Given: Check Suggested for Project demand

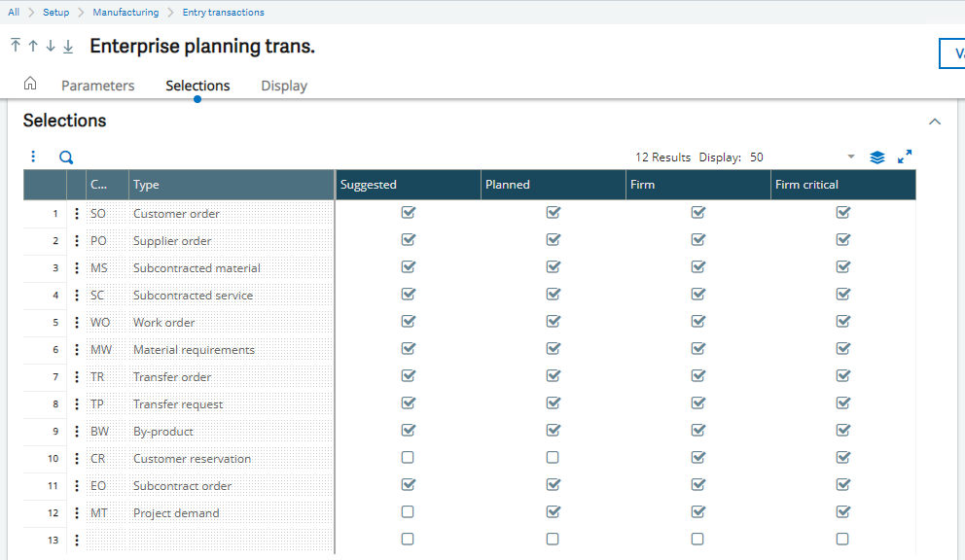Looking at the screenshot, I should (x=408, y=512).
